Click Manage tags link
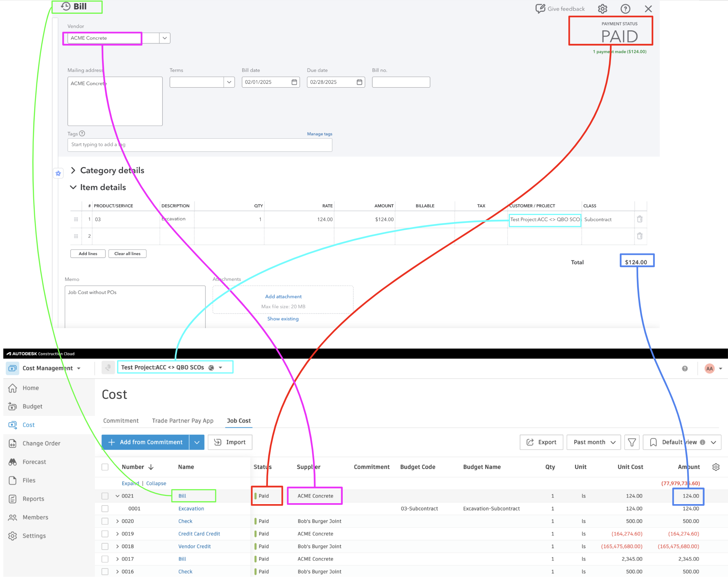This screenshot has width=728, height=578. [320, 134]
